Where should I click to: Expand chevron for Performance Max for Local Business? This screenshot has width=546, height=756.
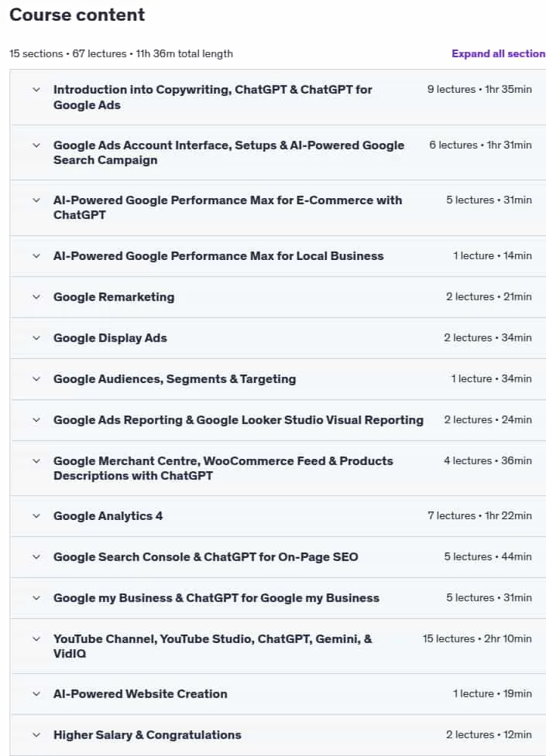[36, 256]
